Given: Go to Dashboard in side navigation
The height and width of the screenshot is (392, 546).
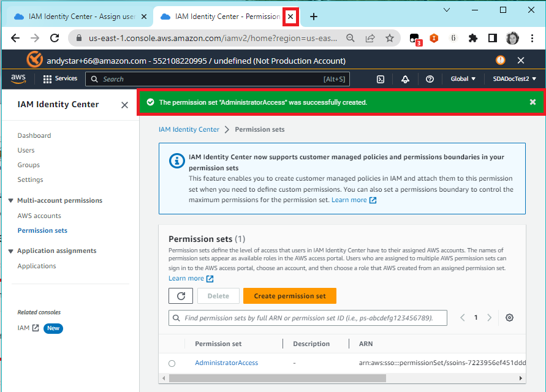Looking at the screenshot, I should [34, 135].
